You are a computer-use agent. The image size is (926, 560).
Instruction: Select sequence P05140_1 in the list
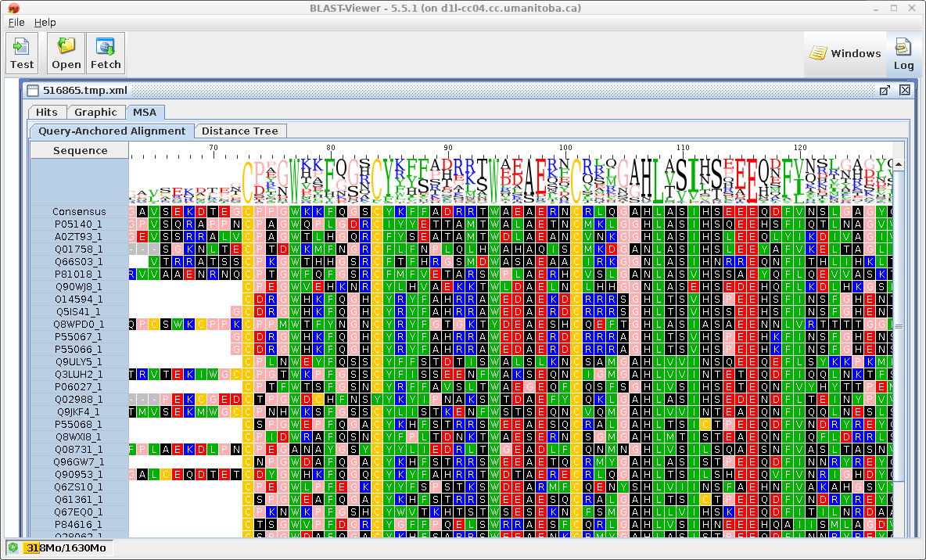pyautogui.click(x=78, y=224)
